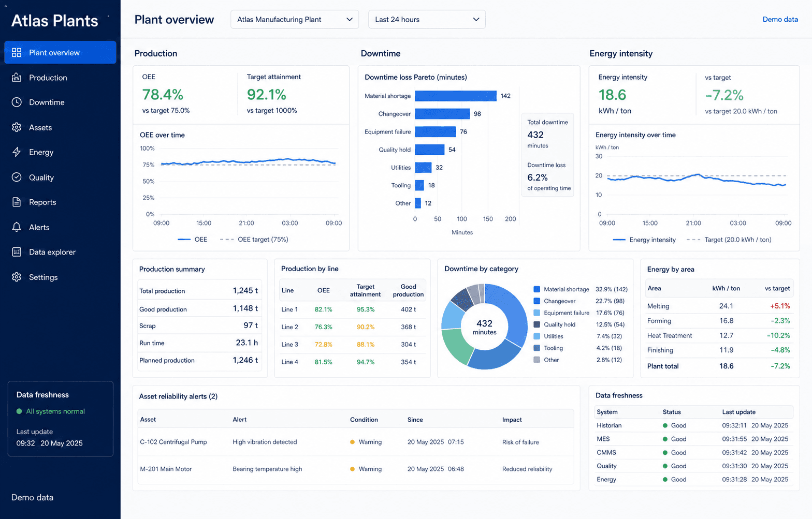This screenshot has width=812, height=519.
Task: Click the Scrap value 97 t
Action: click(251, 325)
